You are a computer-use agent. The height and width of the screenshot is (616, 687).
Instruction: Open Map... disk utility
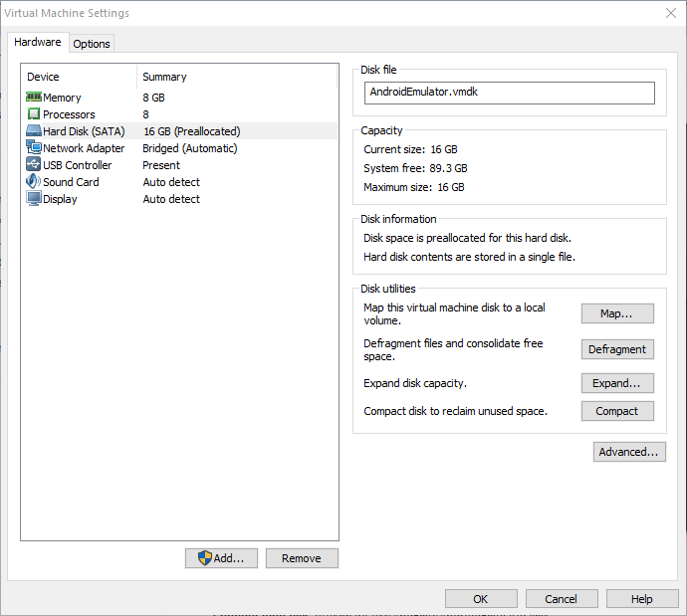(x=617, y=313)
